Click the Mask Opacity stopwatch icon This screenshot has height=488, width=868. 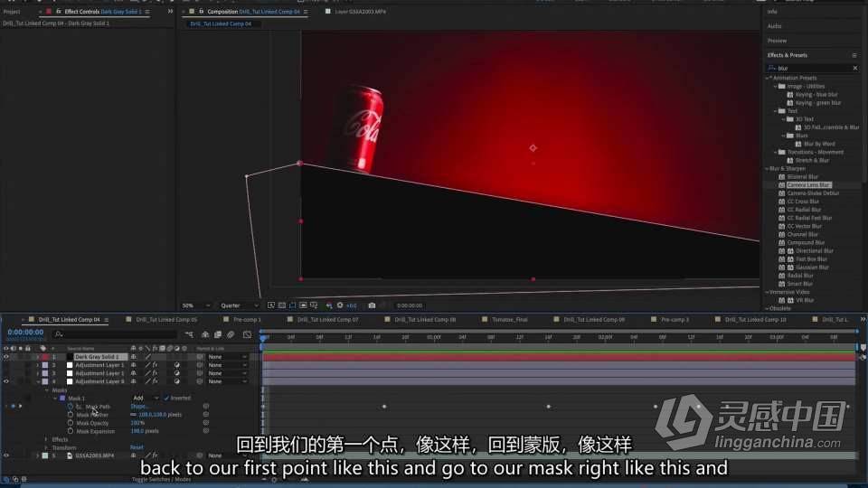71,423
